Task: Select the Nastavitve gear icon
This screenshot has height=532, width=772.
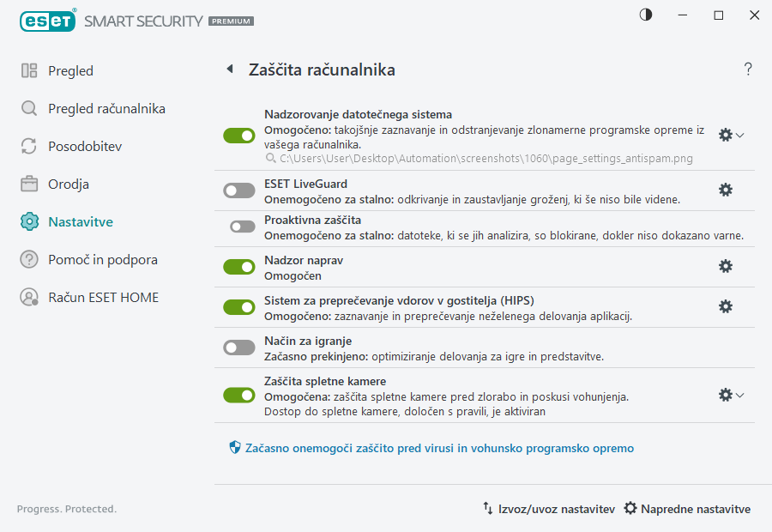Action: click(x=27, y=221)
